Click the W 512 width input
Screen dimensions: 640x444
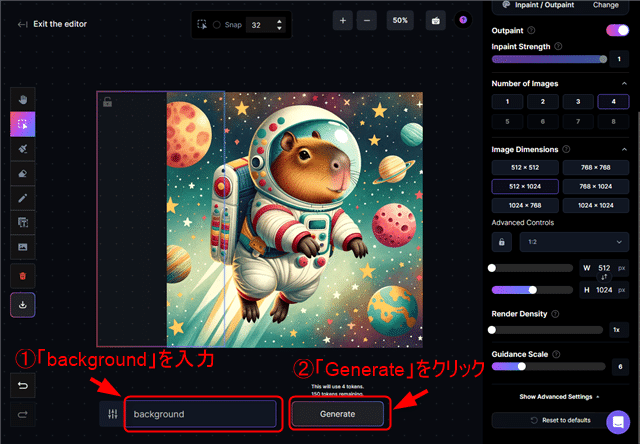tap(604, 268)
